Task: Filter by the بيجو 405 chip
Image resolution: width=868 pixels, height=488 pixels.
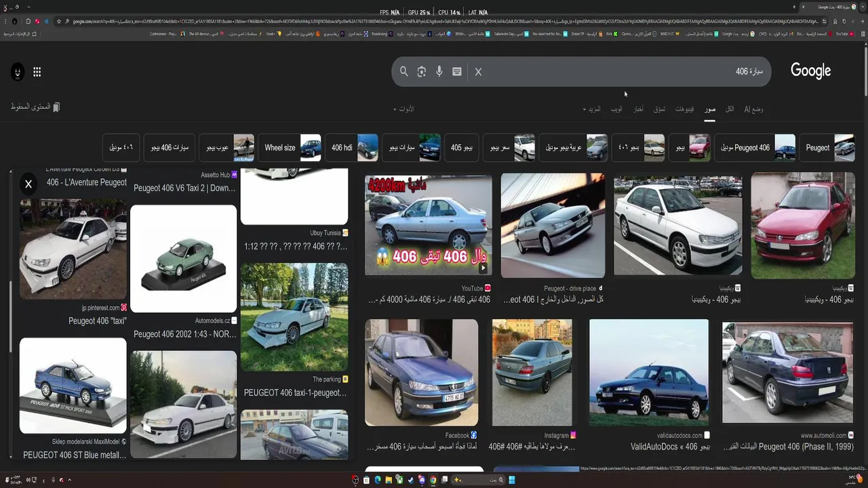Action: coord(462,148)
